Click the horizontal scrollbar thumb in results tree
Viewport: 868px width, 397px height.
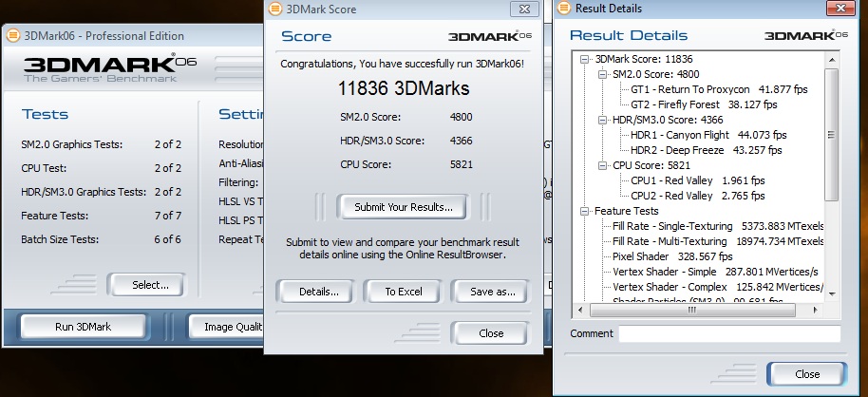[692, 310]
